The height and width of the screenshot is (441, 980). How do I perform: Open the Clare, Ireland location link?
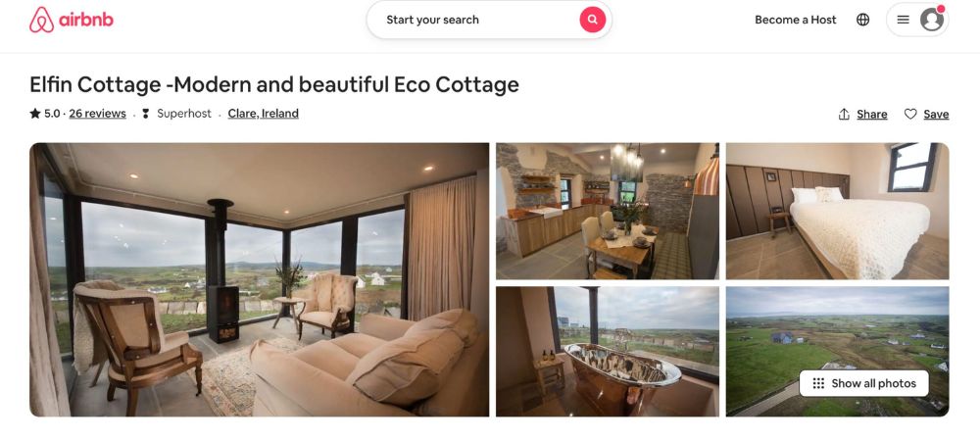point(263,114)
